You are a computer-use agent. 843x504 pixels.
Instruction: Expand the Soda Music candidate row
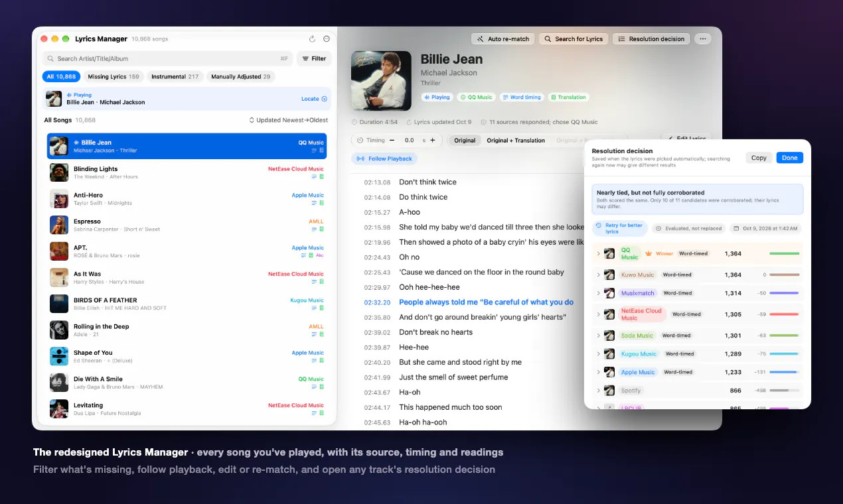tap(598, 336)
